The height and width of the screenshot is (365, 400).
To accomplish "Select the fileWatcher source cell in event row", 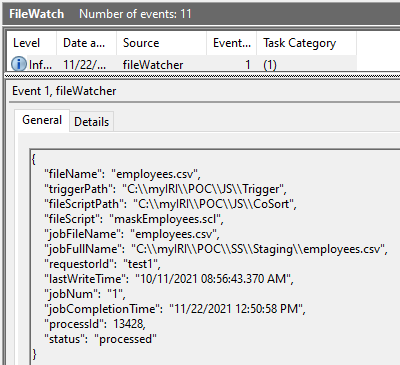I will click(153, 65).
